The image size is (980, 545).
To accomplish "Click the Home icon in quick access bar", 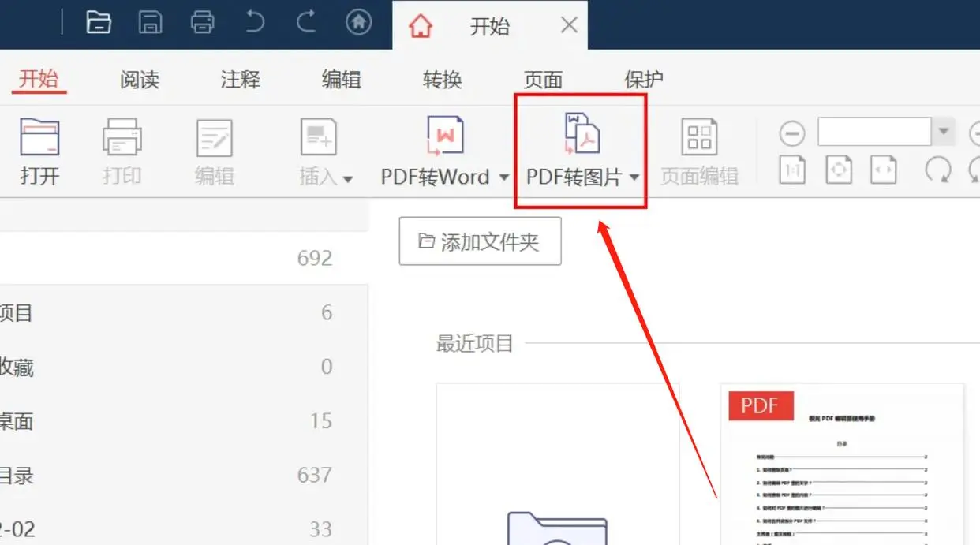I will (x=358, y=22).
